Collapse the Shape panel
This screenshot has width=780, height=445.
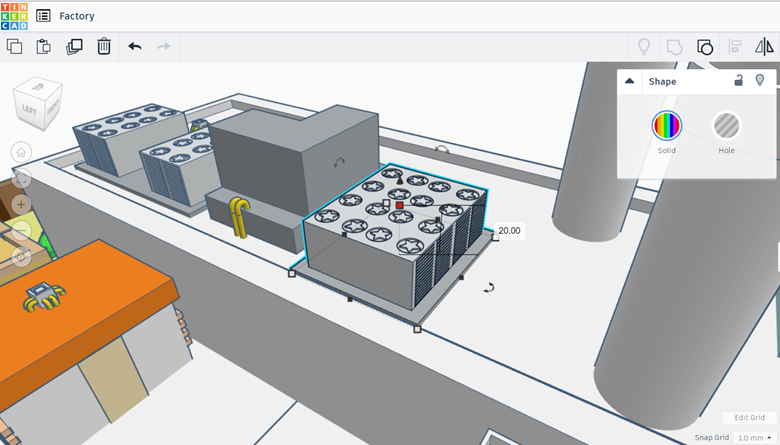click(x=629, y=81)
